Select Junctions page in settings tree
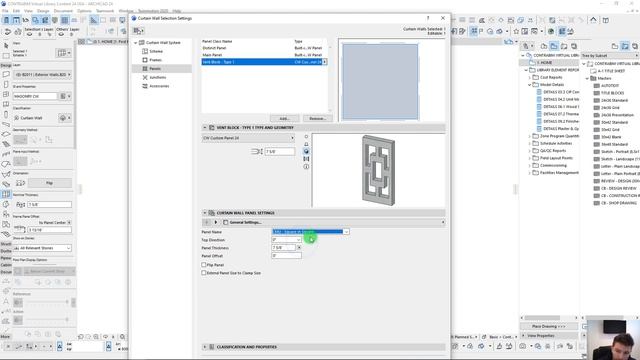This screenshot has height=360, width=640. 158,77
